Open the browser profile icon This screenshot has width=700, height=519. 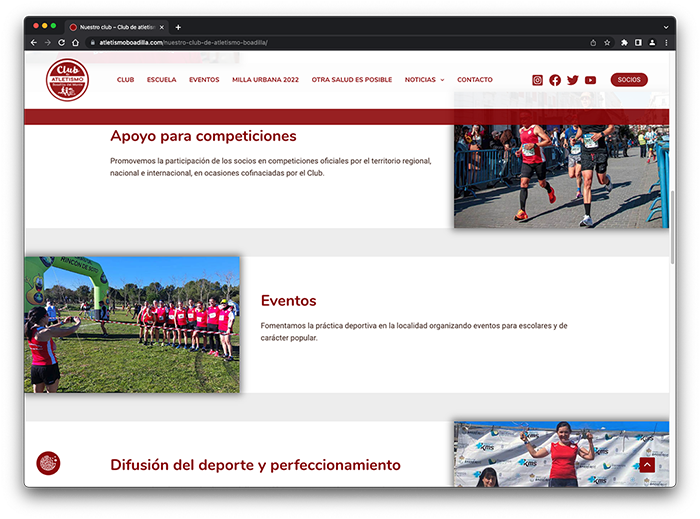click(652, 42)
